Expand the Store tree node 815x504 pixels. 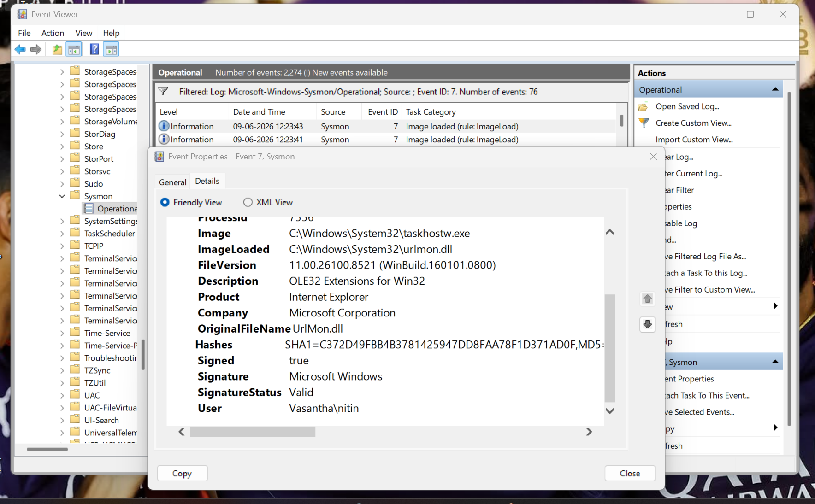coord(62,147)
